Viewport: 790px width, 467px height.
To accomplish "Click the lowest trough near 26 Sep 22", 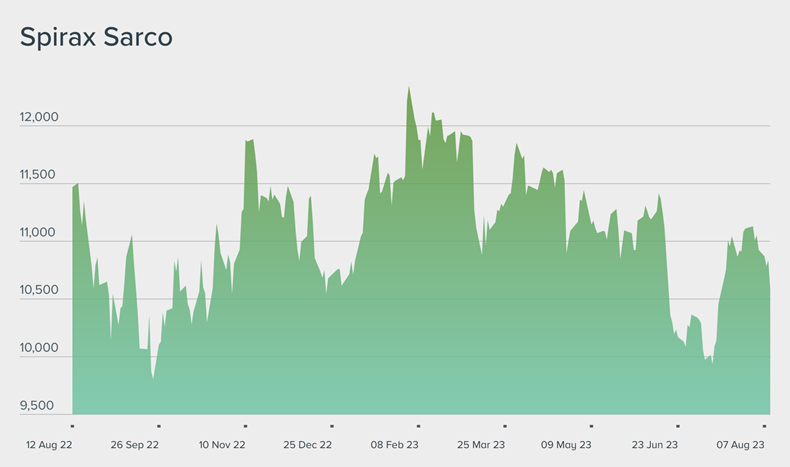I will click(x=153, y=377).
